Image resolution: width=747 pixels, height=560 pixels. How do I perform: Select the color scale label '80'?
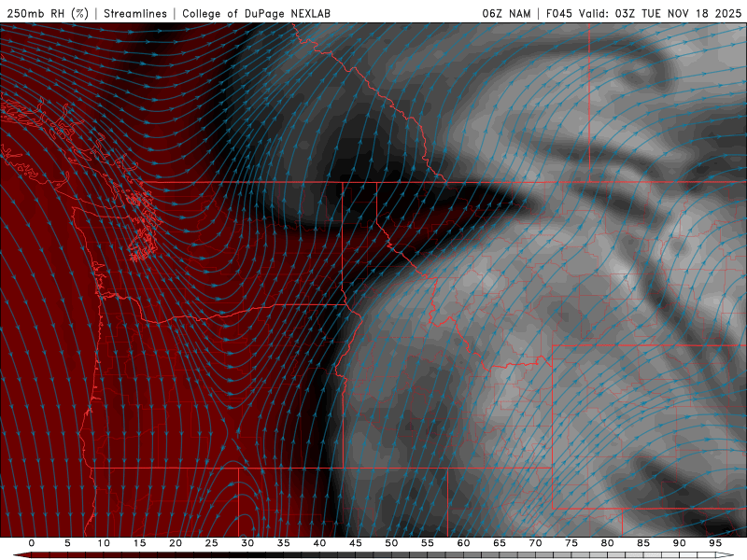coord(608,543)
